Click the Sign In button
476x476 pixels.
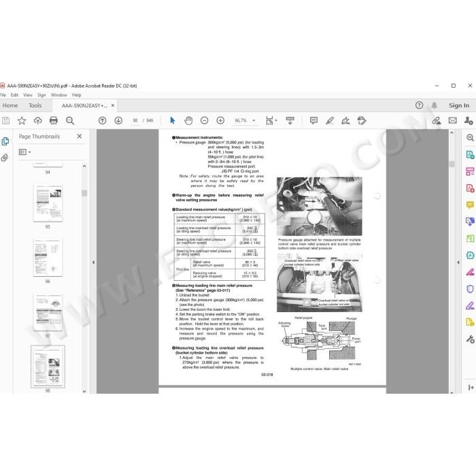click(x=459, y=105)
